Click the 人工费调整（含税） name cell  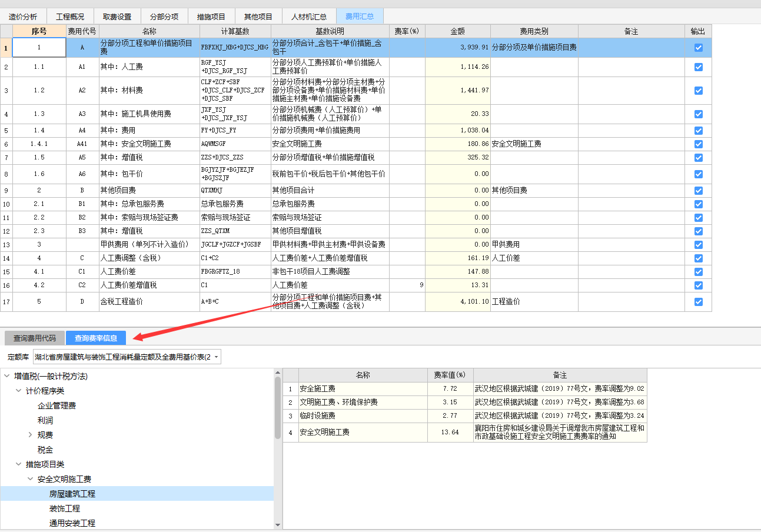pos(149,258)
